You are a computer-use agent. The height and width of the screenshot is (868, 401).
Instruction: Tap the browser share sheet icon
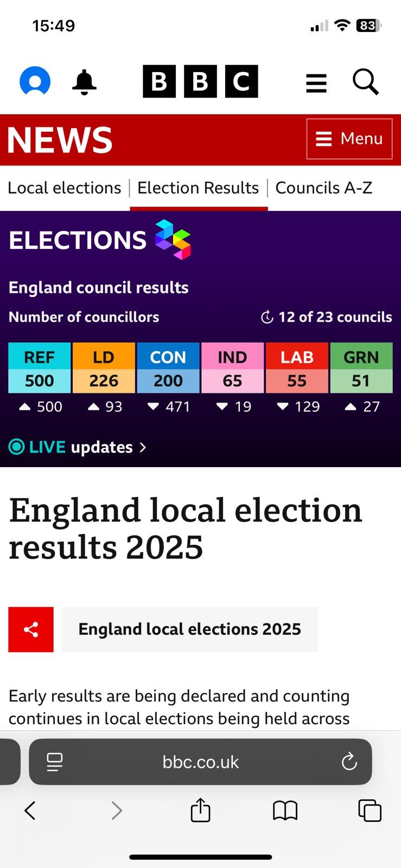pos(200,810)
